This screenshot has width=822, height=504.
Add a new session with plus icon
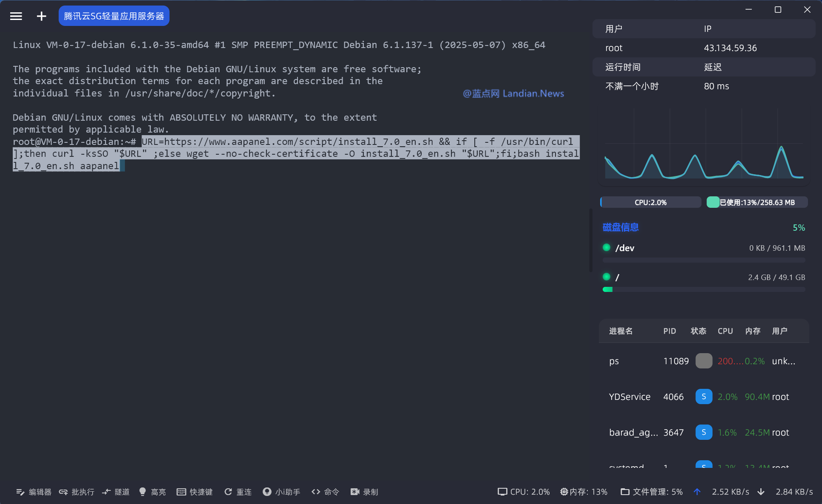point(41,16)
